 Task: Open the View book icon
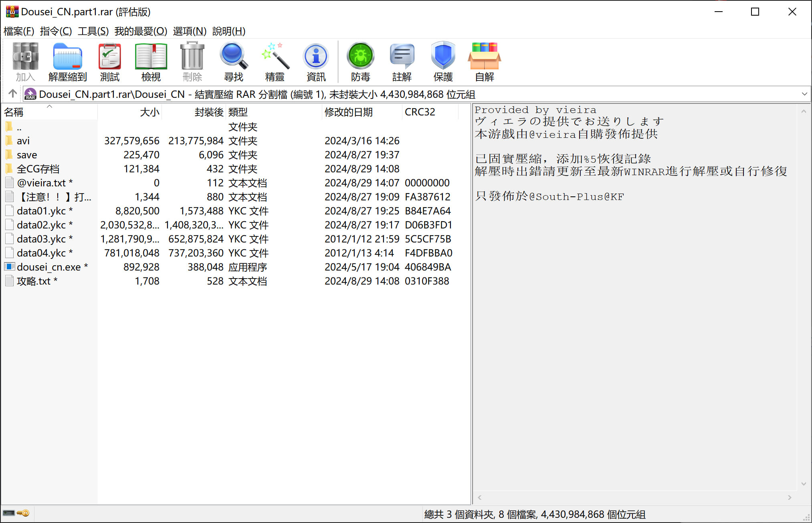pyautogui.click(x=151, y=61)
